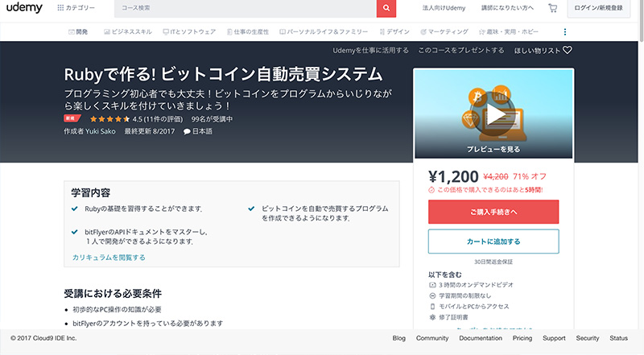
Task: Click the ご購入手続きへ purchase button
Action: point(493,212)
